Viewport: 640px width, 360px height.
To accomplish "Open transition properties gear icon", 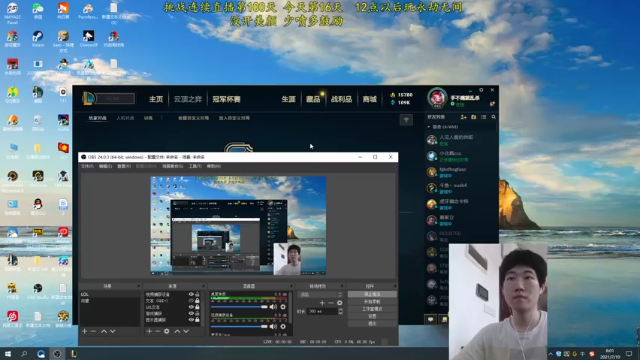I will click(340, 303).
